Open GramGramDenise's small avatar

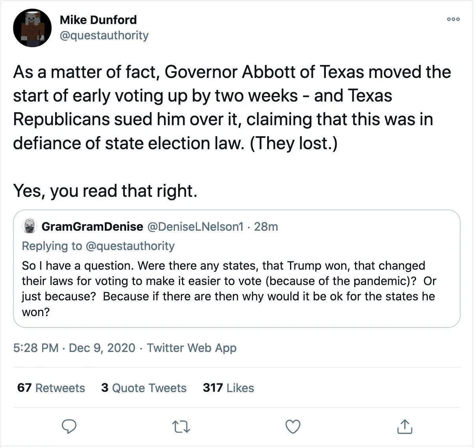[x=30, y=226]
